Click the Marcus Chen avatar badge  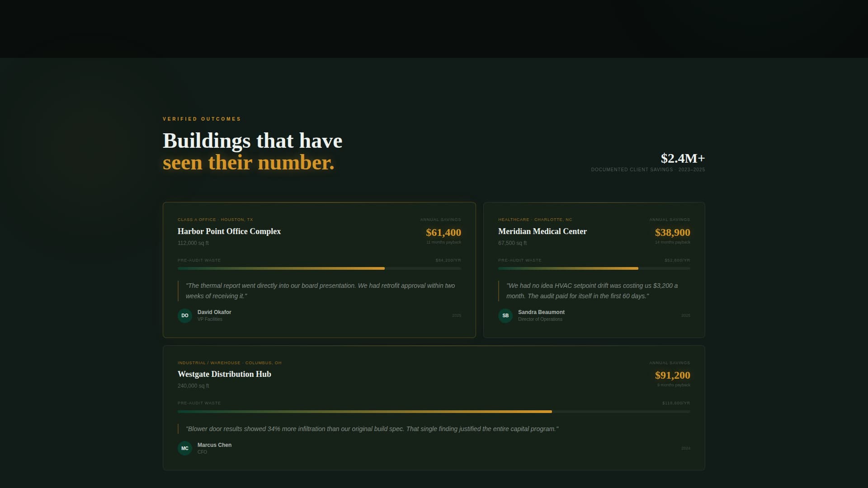point(184,448)
